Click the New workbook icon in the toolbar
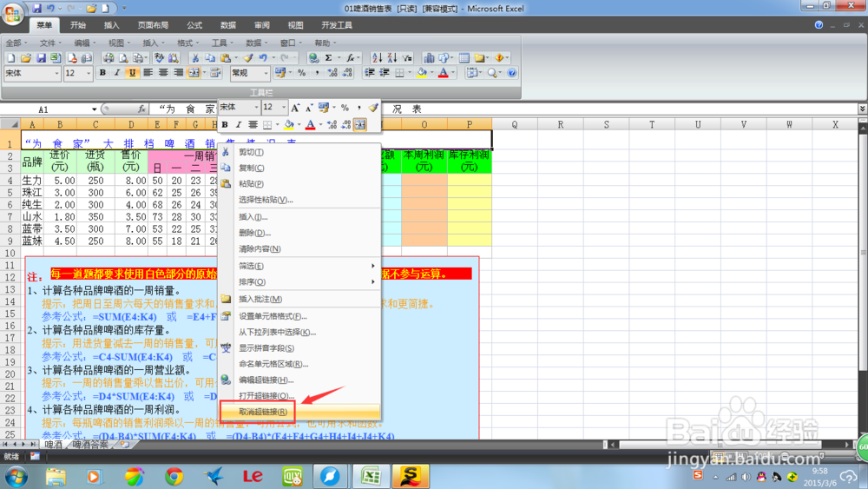The width and height of the screenshot is (868, 489). [x=11, y=57]
